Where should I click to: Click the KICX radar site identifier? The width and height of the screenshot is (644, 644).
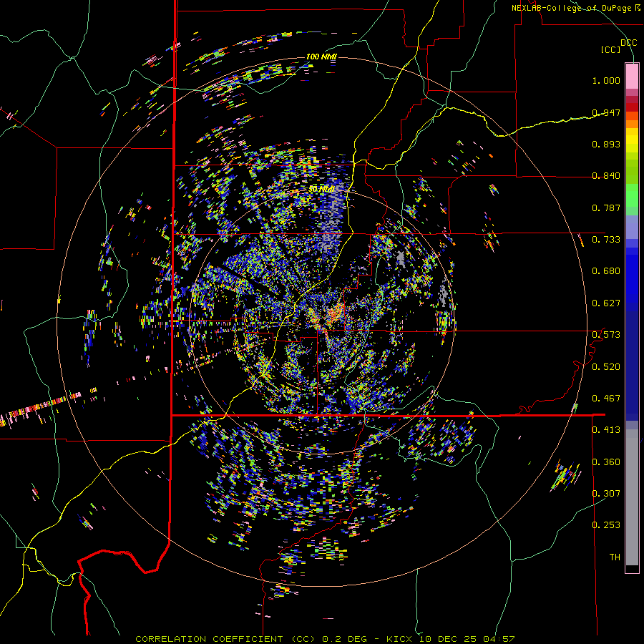[401, 639]
